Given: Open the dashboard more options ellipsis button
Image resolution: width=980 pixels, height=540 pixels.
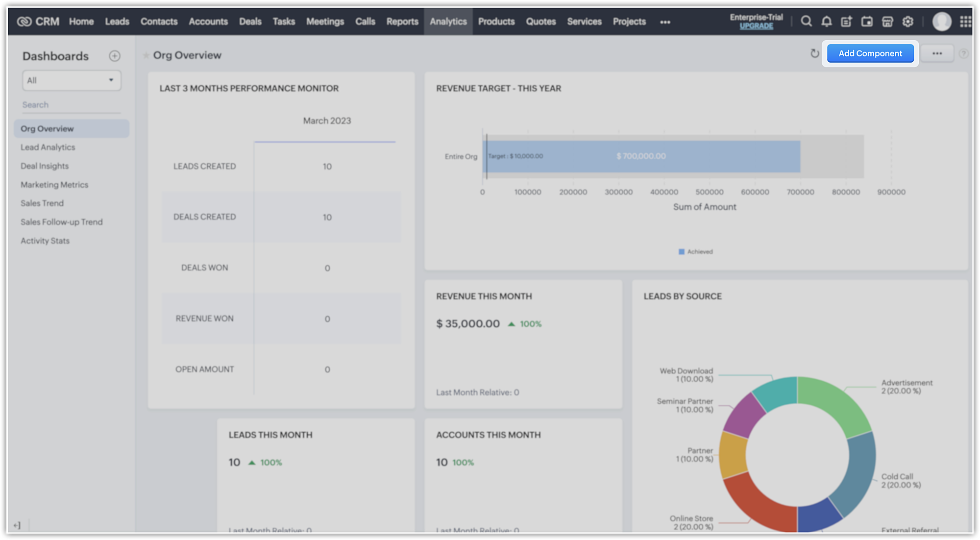Looking at the screenshot, I should 937,53.
